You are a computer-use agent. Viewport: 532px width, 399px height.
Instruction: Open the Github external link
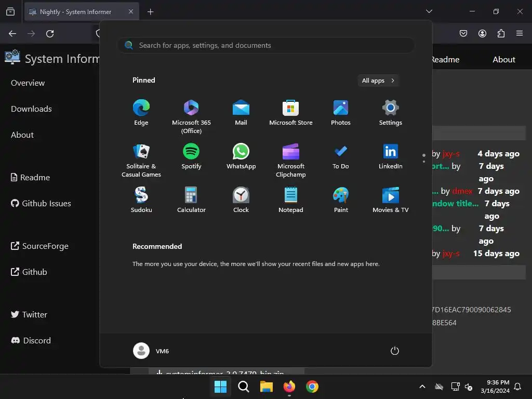click(x=29, y=272)
